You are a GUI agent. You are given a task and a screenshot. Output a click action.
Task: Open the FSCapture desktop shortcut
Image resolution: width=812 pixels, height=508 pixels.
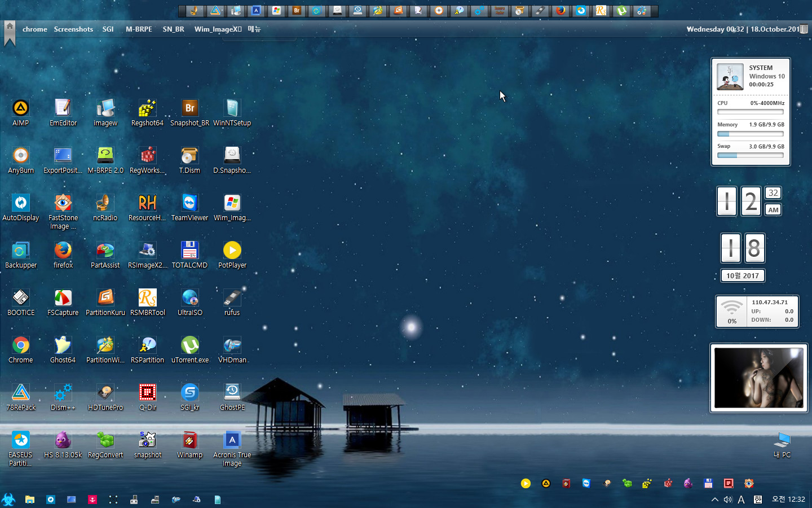click(x=63, y=302)
